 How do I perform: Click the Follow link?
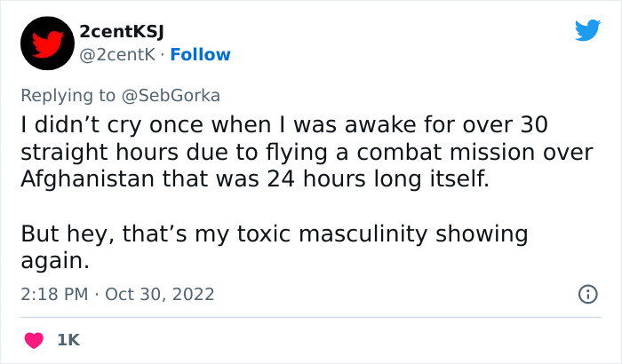click(x=200, y=55)
